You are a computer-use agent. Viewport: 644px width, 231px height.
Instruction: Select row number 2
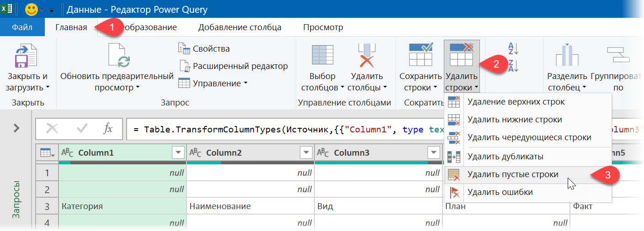[47, 189]
